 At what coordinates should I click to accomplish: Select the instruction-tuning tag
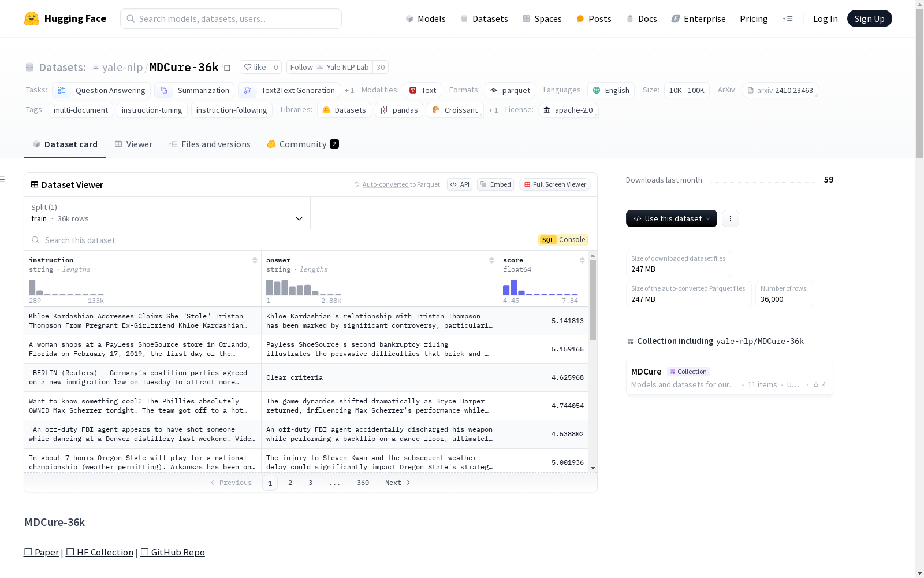coord(152,110)
